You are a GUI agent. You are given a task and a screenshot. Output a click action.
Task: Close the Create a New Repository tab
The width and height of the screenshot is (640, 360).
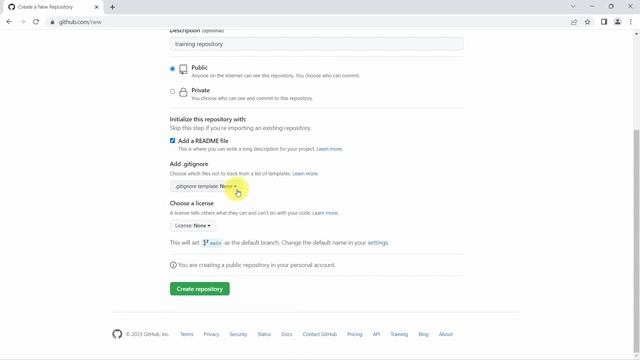tap(97, 7)
